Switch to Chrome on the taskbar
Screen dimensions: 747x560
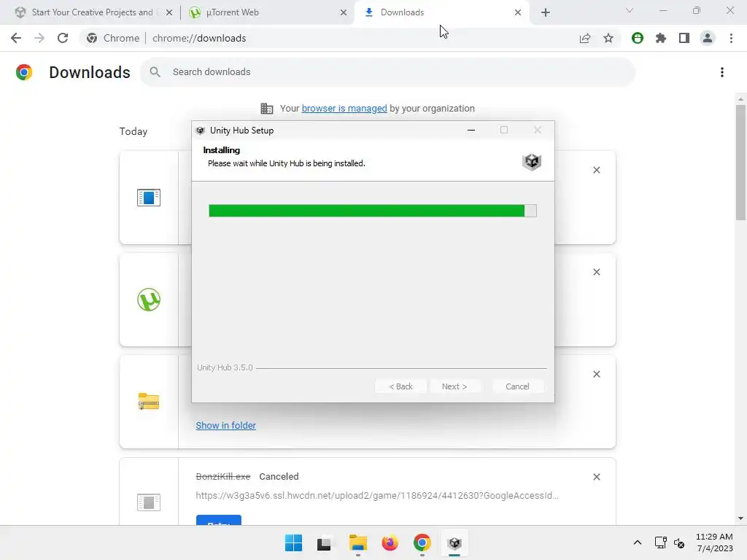point(422,542)
